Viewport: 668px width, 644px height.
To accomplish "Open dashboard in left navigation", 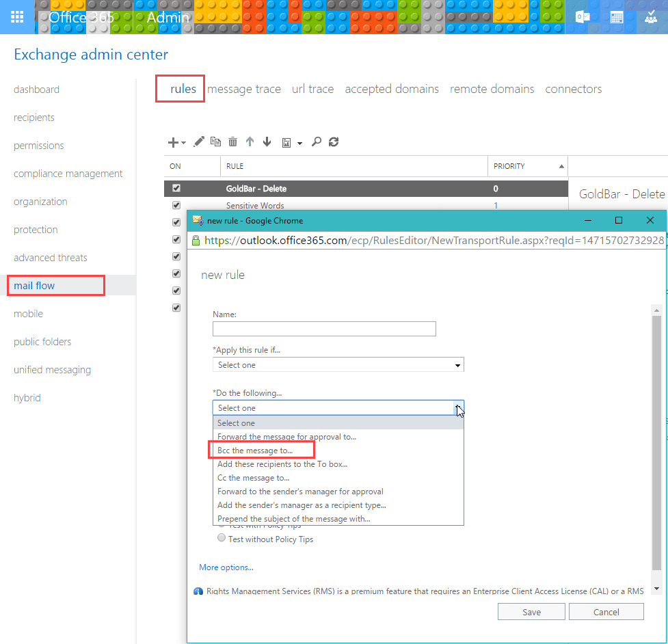I will click(x=37, y=90).
